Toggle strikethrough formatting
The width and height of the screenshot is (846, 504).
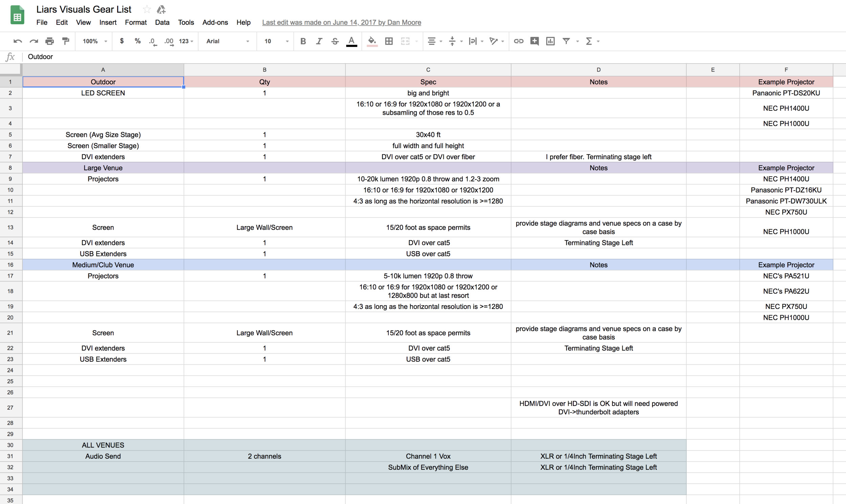click(x=335, y=41)
